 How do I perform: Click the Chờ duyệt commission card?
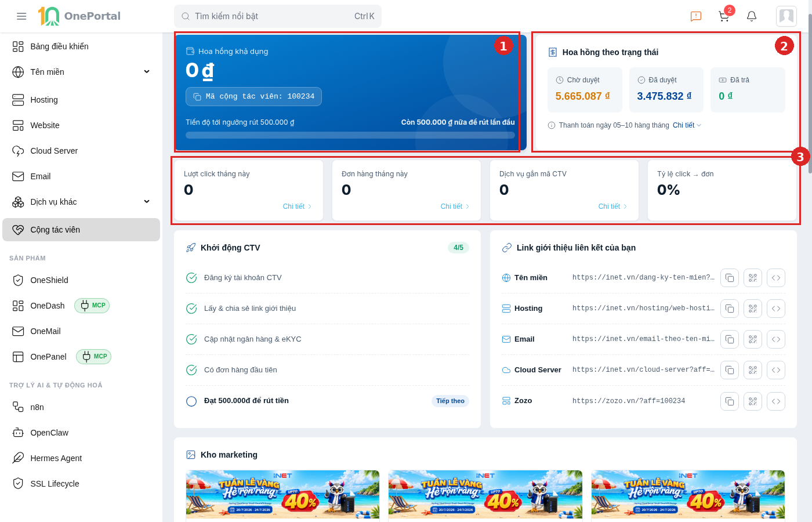point(585,90)
